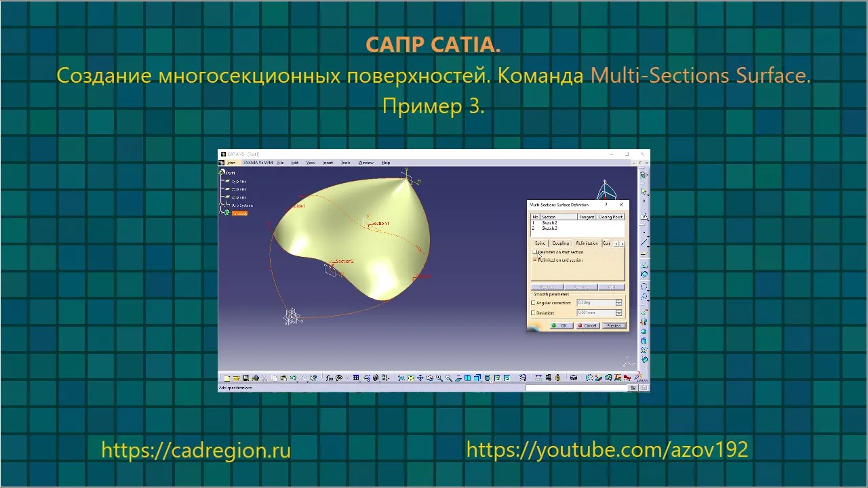
Task: Click the youtube.com/azov192 link
Action: tap(607, 449)
